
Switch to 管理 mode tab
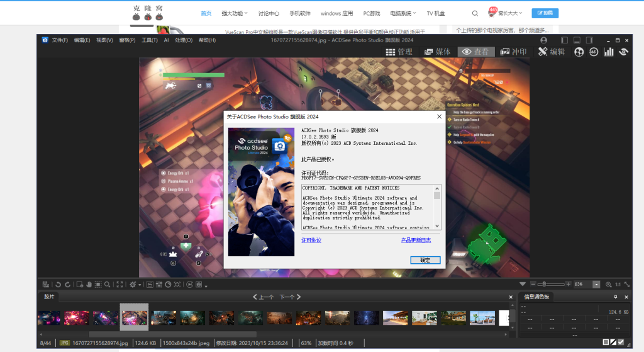pos(399,52)
